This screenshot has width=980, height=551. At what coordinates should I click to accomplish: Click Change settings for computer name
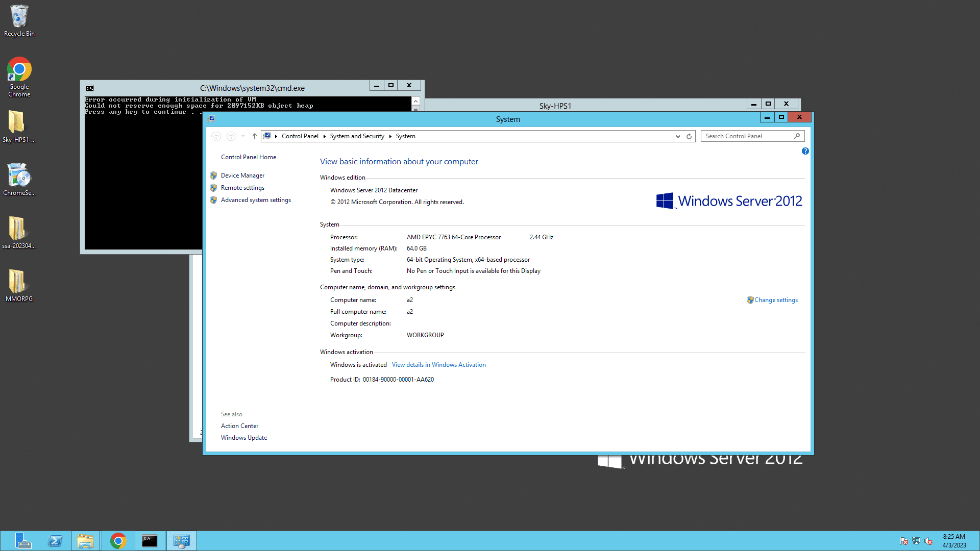pos(776,300)
